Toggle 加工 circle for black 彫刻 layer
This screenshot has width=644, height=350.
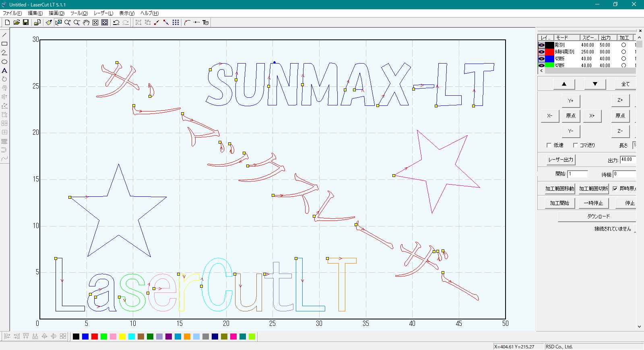pyautogui.click(x=623, y=45)
